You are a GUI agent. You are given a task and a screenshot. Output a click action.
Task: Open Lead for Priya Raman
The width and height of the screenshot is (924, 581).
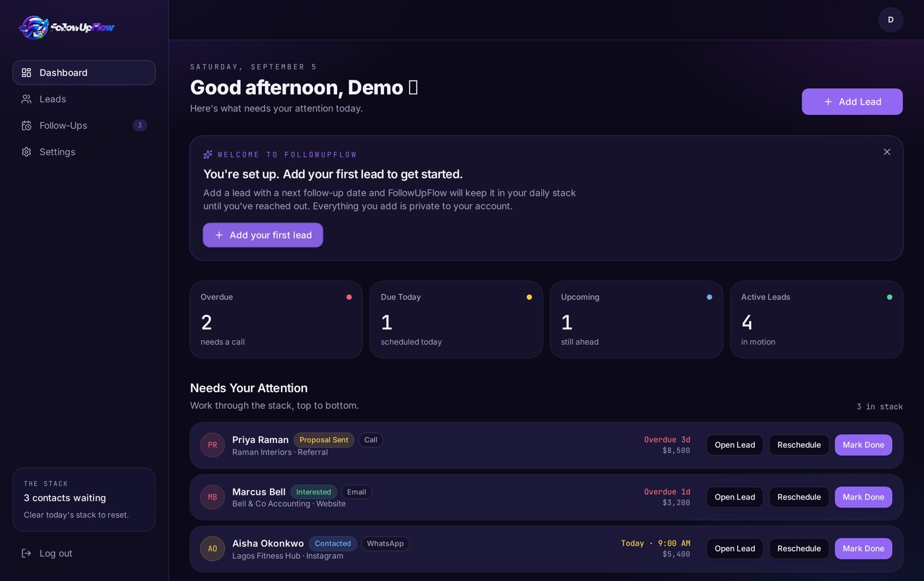[x=735, y=445]
